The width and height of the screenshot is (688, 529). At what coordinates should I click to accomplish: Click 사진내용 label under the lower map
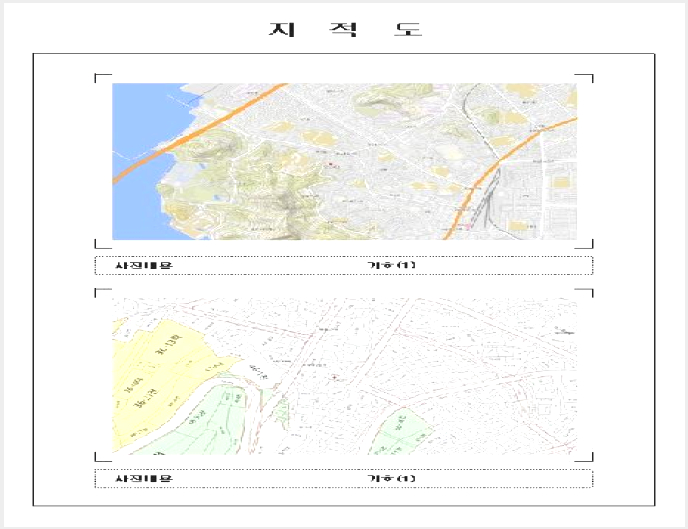click(x=144, y=478)
